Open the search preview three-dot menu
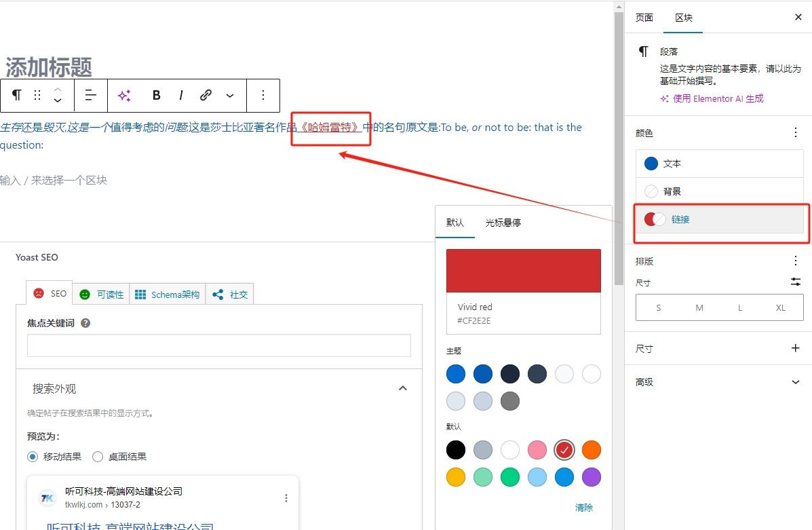Screen dimensions: 812x530 tap(286, 498)
